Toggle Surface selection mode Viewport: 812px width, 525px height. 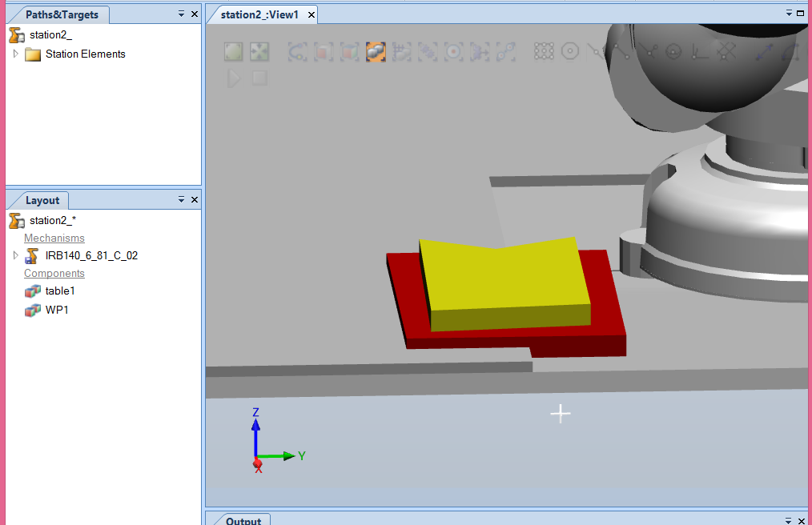(x=323, y=51)
